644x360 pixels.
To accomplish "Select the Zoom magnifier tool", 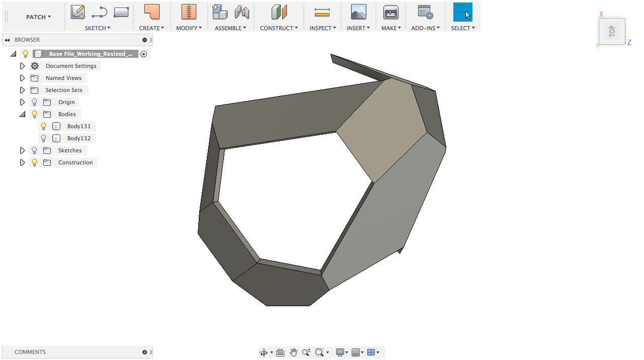I will coord(306,352).
